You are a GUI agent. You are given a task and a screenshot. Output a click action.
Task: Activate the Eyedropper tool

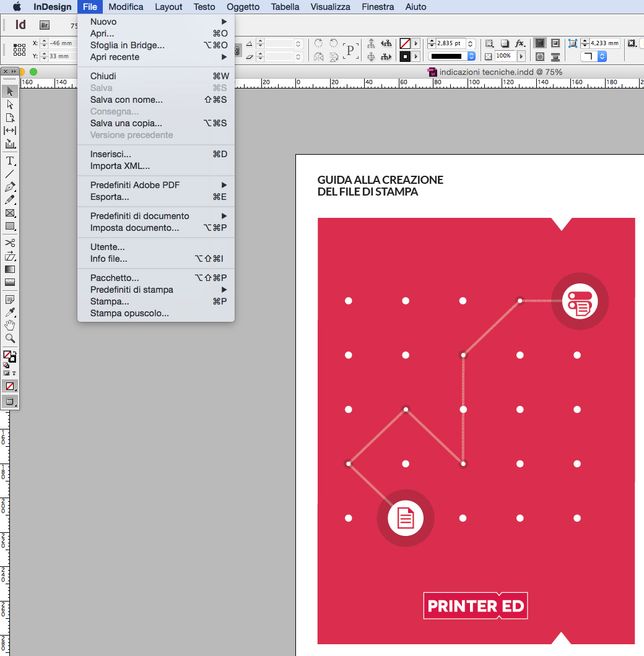[x=10, y=313]
